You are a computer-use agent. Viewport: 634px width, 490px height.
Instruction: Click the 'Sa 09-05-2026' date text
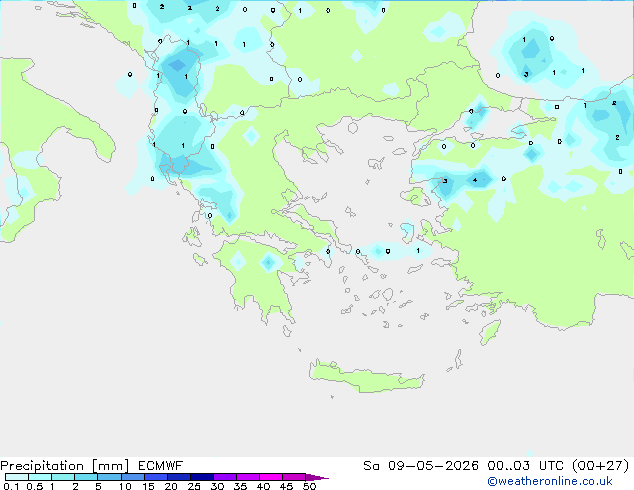tap(421, 466)
